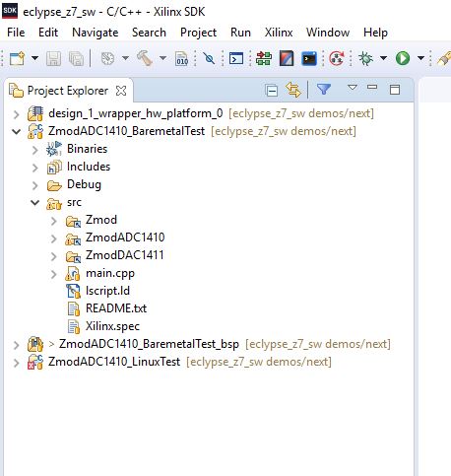Image resolution: width=451 pixels, height=476 pixels.
Task: Select the main.cpp file
Action: pyautogui.click(x=110, y=273)
